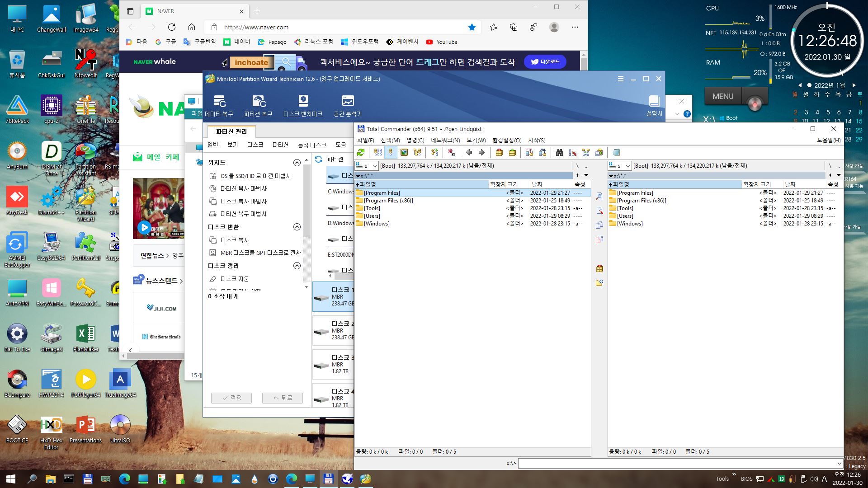Click the new folder icon between panels
The image size is (868, 488).
pos(599,283)
